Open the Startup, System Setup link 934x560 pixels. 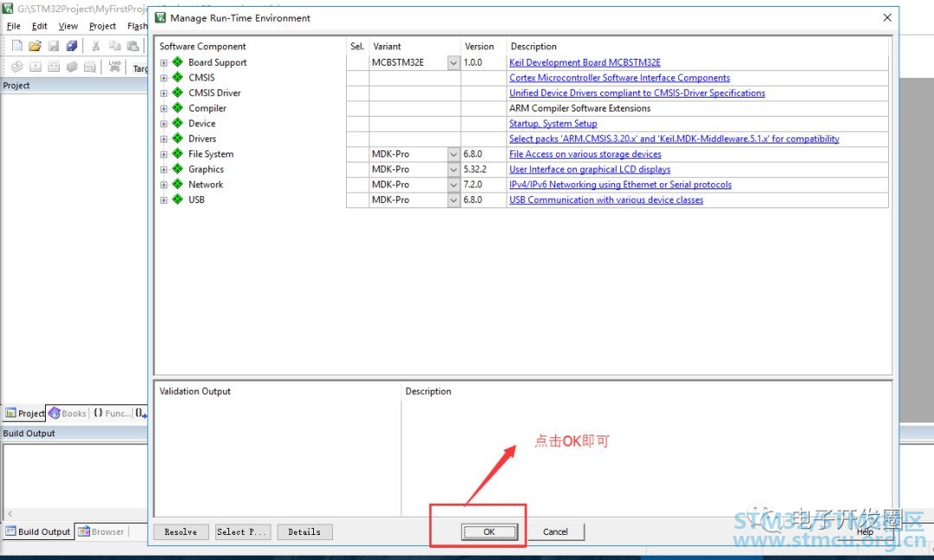click(553, 124)
